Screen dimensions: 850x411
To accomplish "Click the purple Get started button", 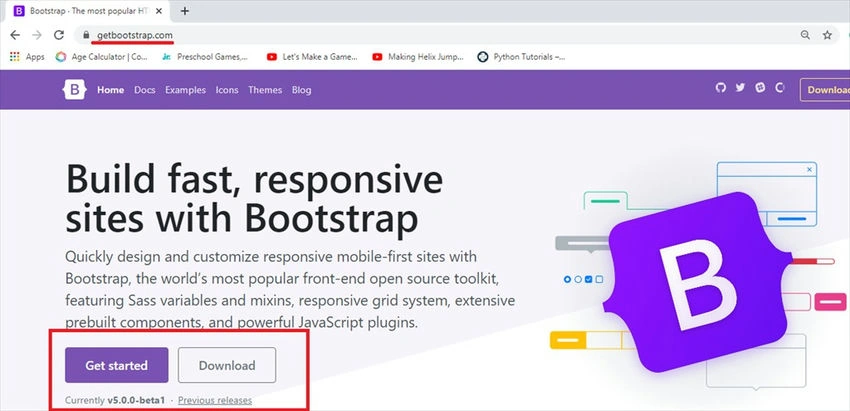I will [x=117, y=365].
